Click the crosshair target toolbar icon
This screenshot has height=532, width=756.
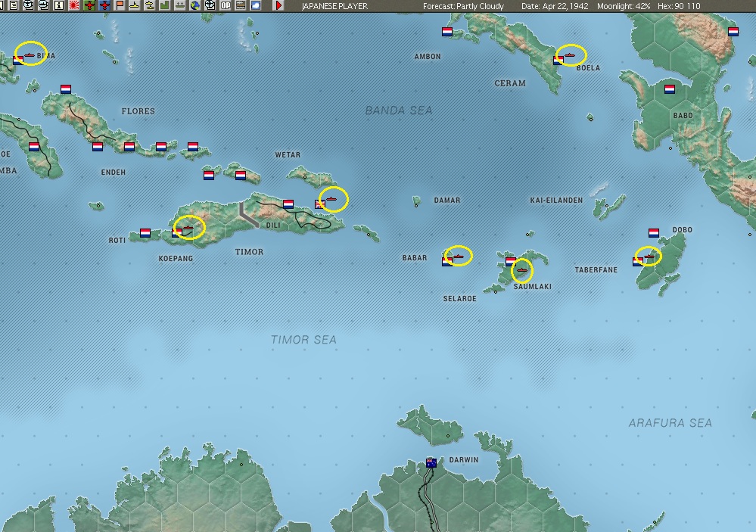(210, 5)
